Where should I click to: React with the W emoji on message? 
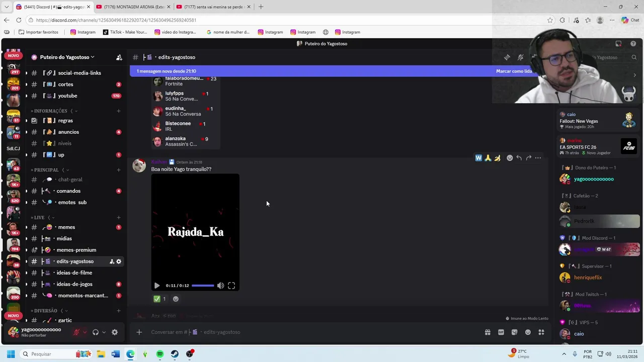(478, 158)
